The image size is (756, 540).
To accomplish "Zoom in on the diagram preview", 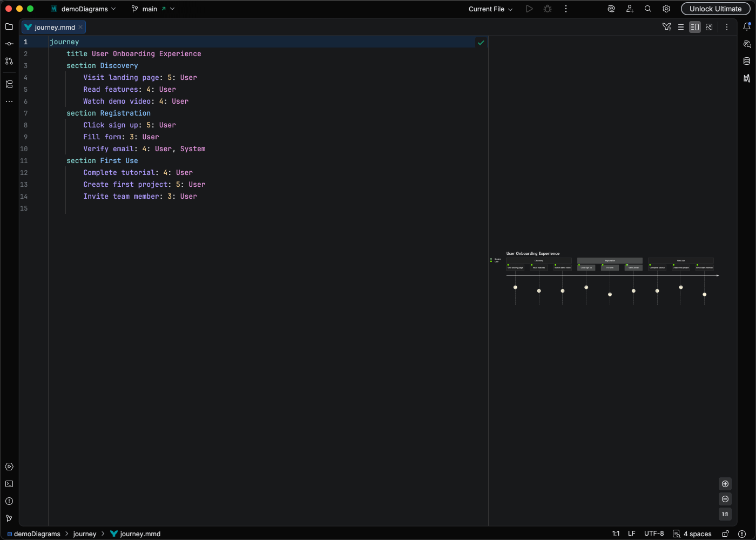I will 725,484.
